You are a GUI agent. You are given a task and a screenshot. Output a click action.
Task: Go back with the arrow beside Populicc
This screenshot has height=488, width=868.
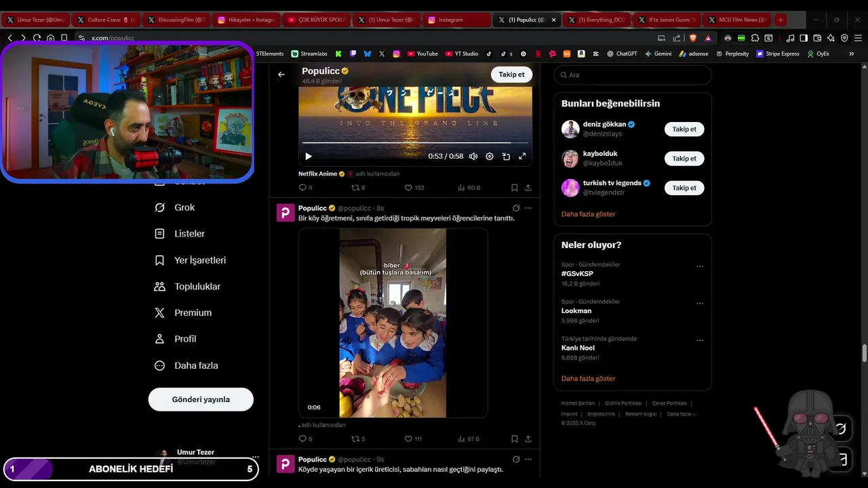281,75
